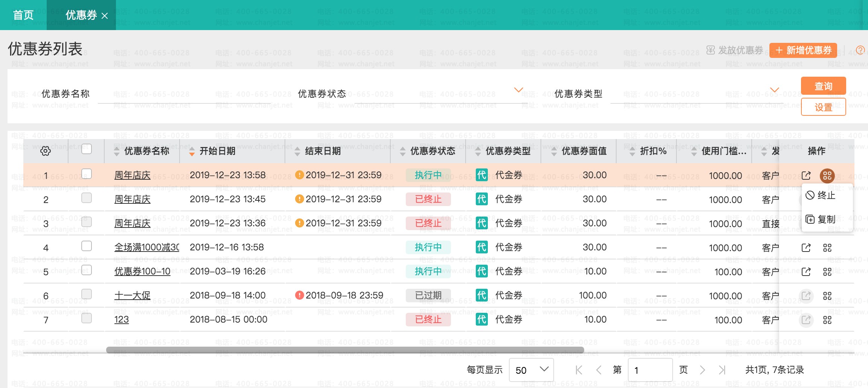Image resolution: width=868 pixels, height=388 pixels.
Task: Check the row 1 checkbox
Action: click(x=87, y=174)
